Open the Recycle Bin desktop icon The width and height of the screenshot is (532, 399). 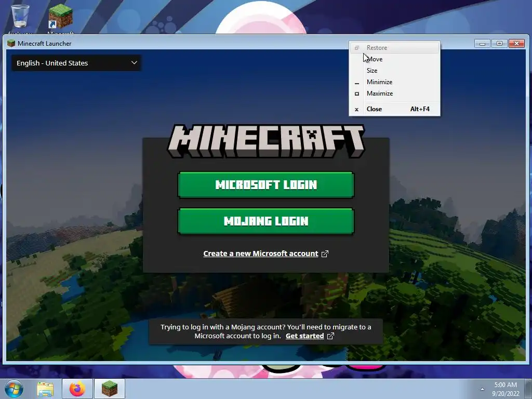coord(20,16)
